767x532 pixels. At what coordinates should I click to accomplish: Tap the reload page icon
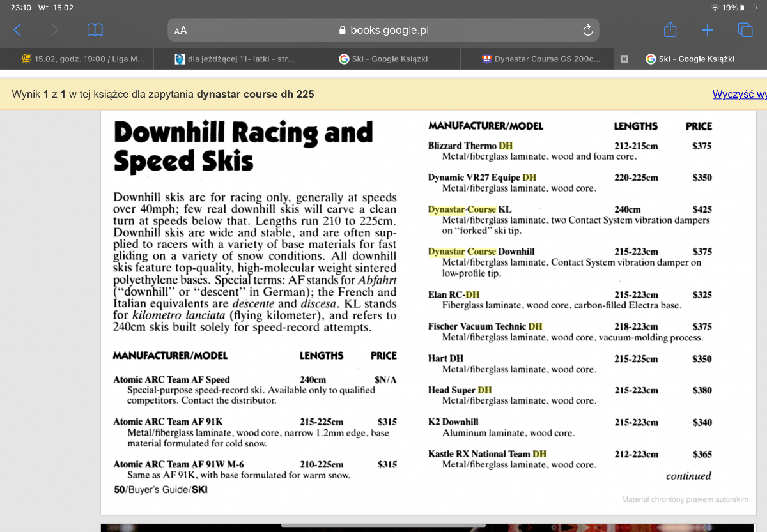point(587,30)
